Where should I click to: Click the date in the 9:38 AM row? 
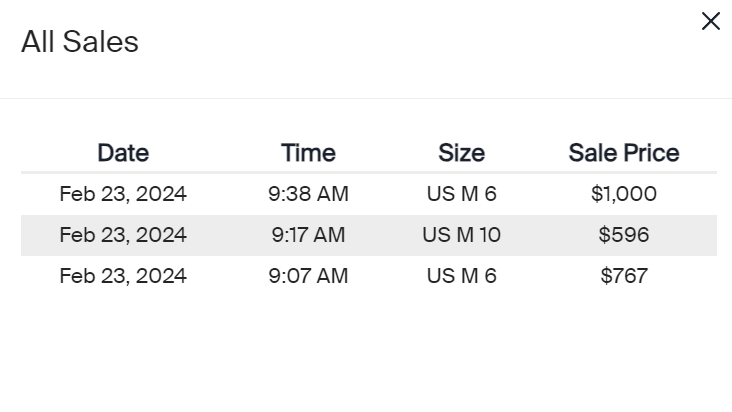[x=123, y=194]
